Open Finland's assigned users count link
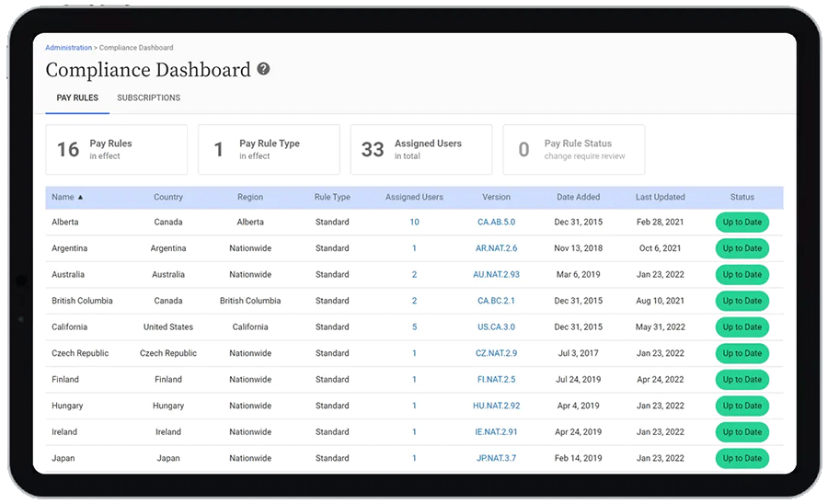 click(414, 380)
